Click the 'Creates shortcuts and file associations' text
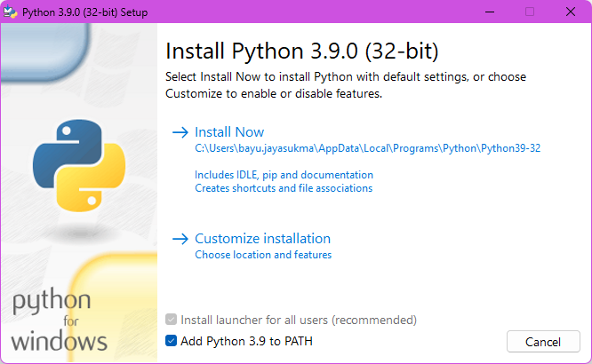 (x=284, y=188)
